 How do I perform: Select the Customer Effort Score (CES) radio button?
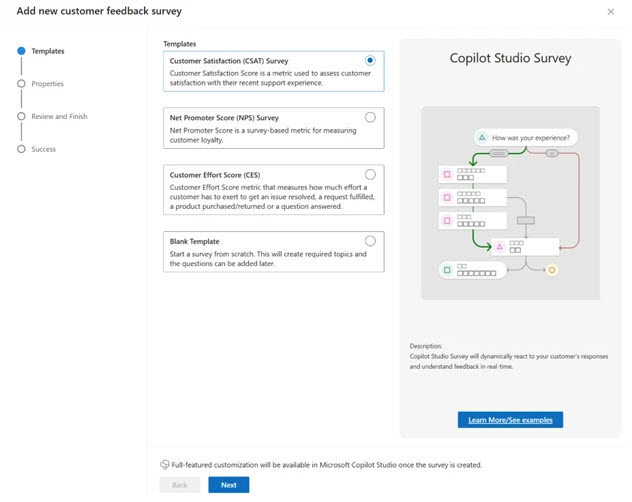click(x=371, y=174)
